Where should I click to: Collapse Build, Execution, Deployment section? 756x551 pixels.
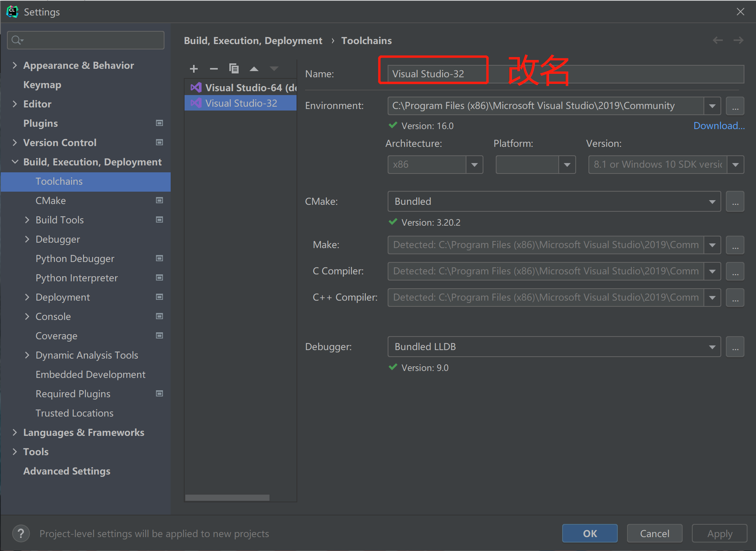coord(15,162)
